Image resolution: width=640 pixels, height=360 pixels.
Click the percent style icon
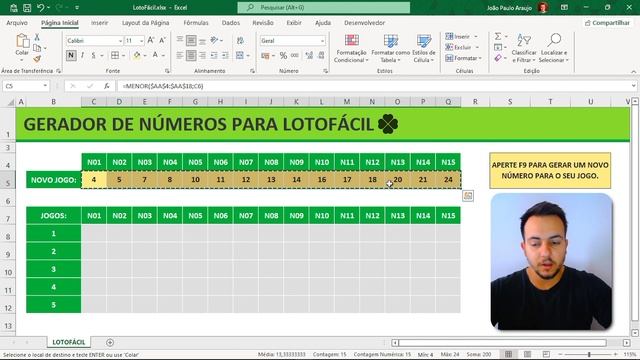[x=283, y=56]
